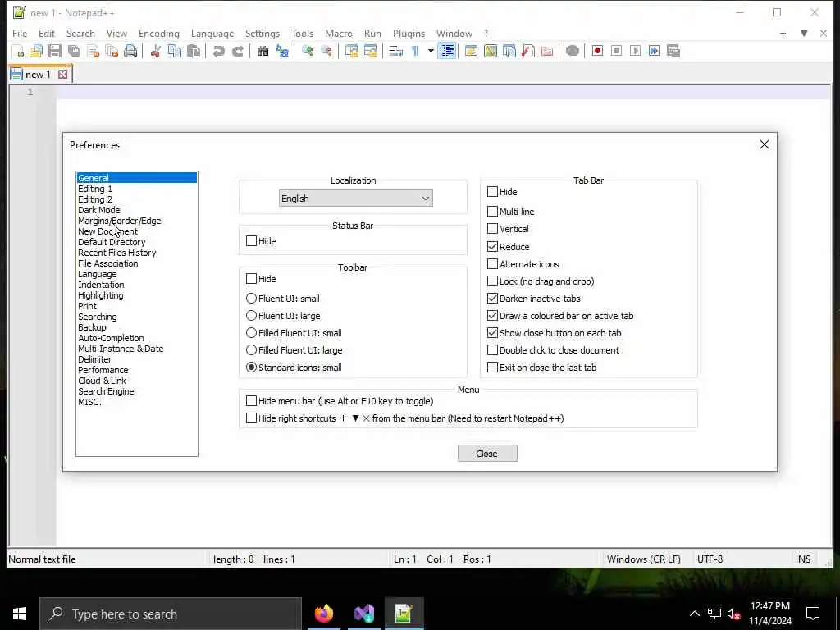Open the Localization English dropdown
Image resolution: width=840 pixels, height=630 pixels.
356,199
